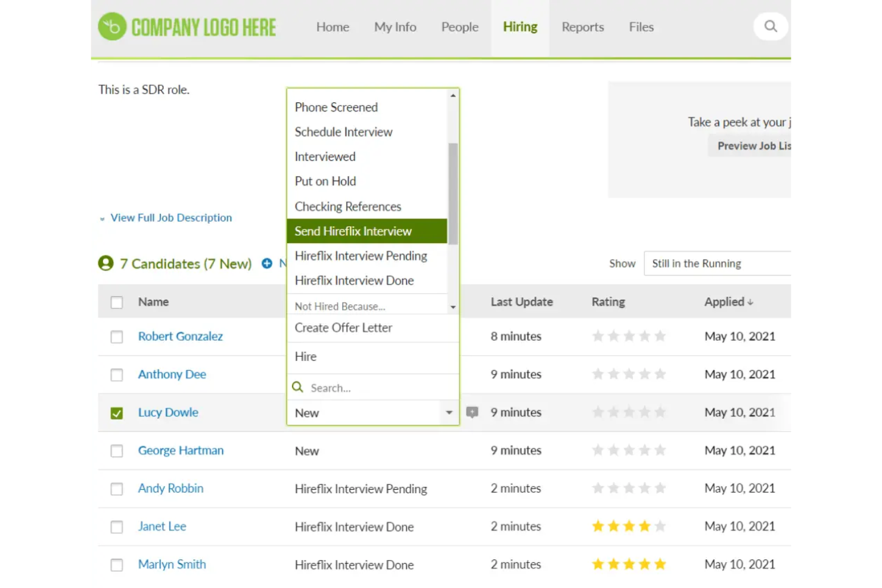The width and height of the screenshot is (882, 588).
Task: Open the New status dropdown arrow for Lucy Dowle
Action: click(x=449, y=412)
